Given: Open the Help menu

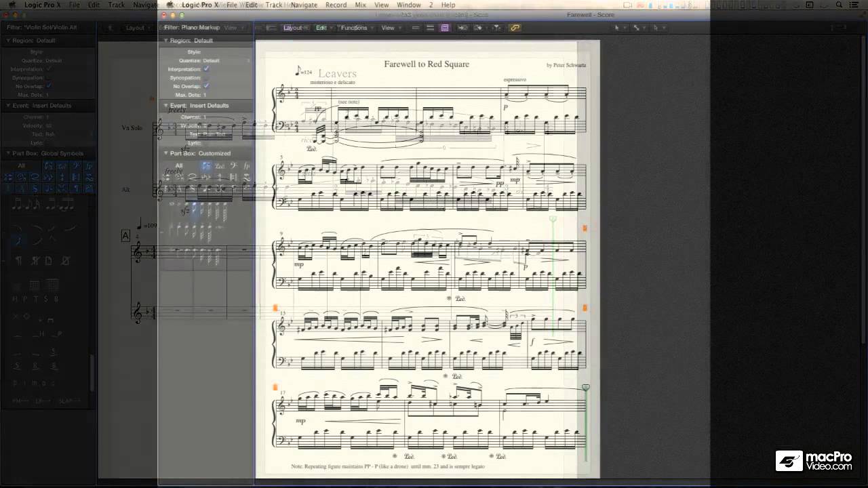Looking at the screenshot, I should 448,5.
